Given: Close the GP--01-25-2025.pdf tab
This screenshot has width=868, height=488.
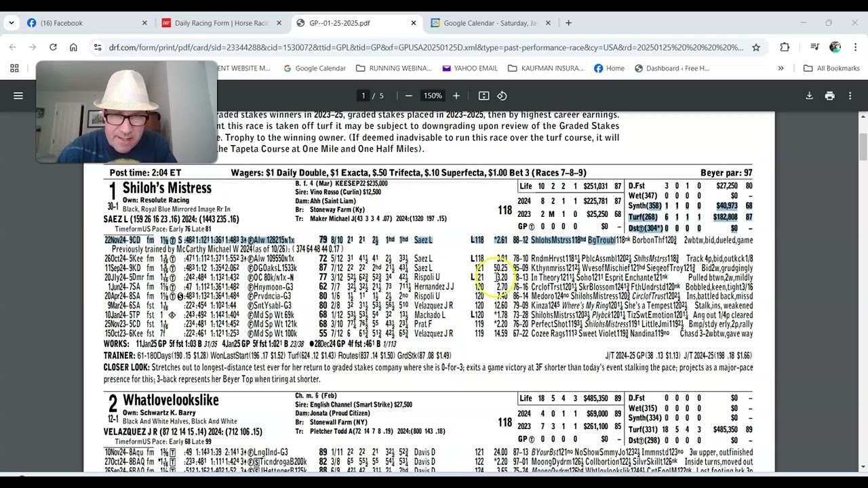Looking at the screenshot, I should pyautogui.click(x=414, y=23).
